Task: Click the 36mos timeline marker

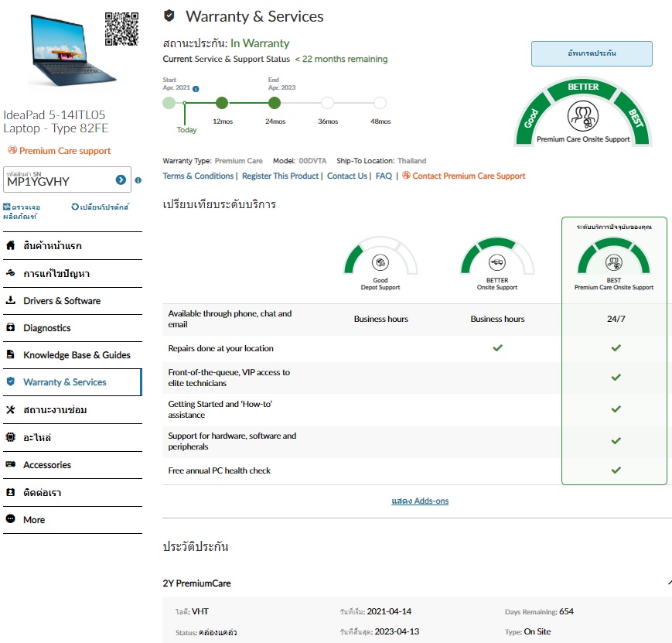Action: click(327, 103)
